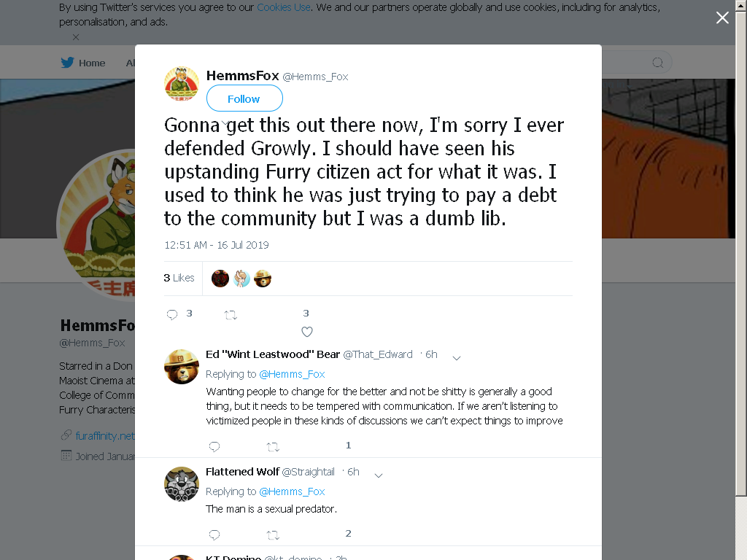This screenshot has height=560, width=747.
Task: Open the Home tab in navigation
Action: click(x=92, y=63)
